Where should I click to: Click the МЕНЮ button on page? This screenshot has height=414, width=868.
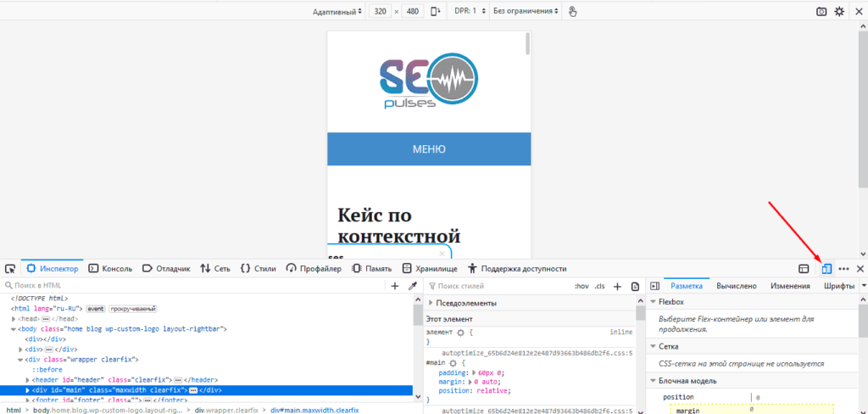429,149
